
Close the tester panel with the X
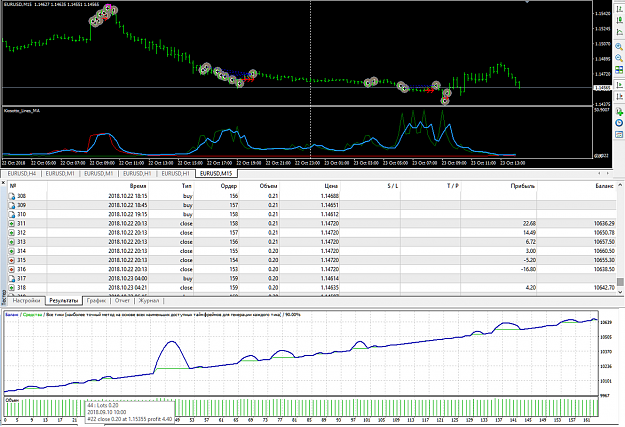click(x=3, y=183)
